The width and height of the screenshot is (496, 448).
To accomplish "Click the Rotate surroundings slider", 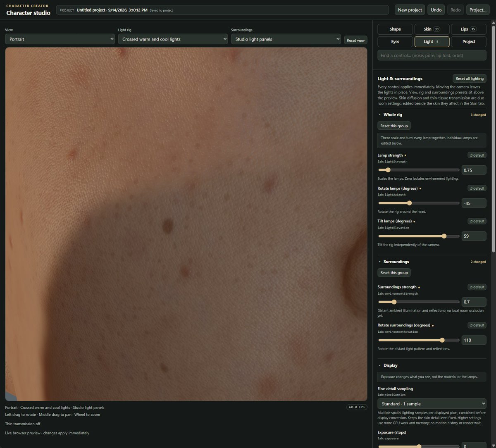I will [419, 340].
